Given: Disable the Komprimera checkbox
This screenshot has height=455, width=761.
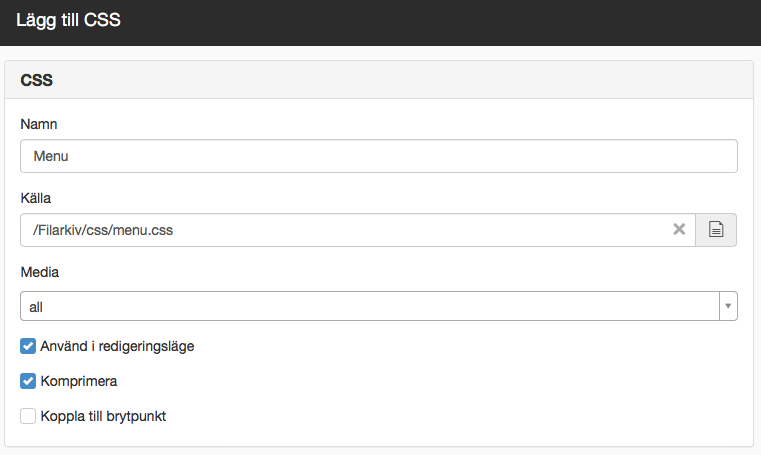Looking at the screenshot, I should [28, 381].
